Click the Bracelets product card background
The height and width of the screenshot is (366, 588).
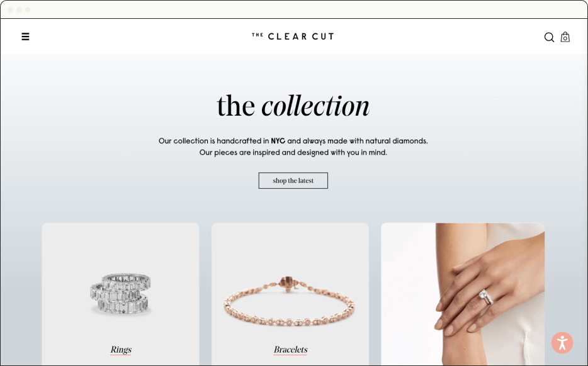point(290,247)
